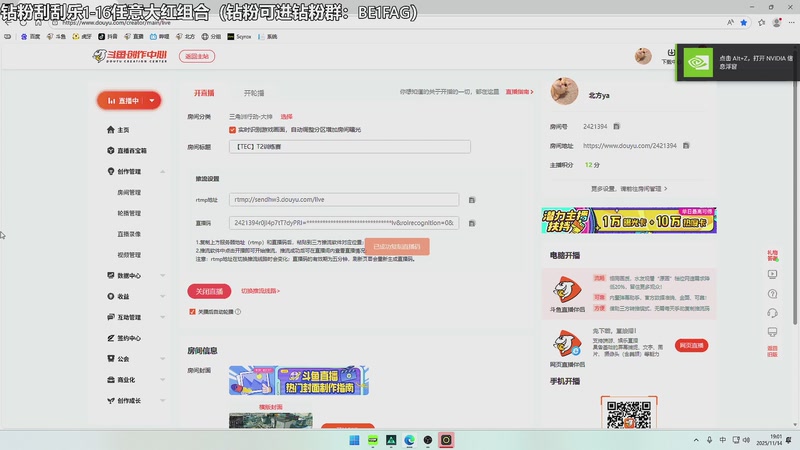This screenshot has width=800, height=450.
Task: Open the 直播指南 link
Action: pos(519,92)
